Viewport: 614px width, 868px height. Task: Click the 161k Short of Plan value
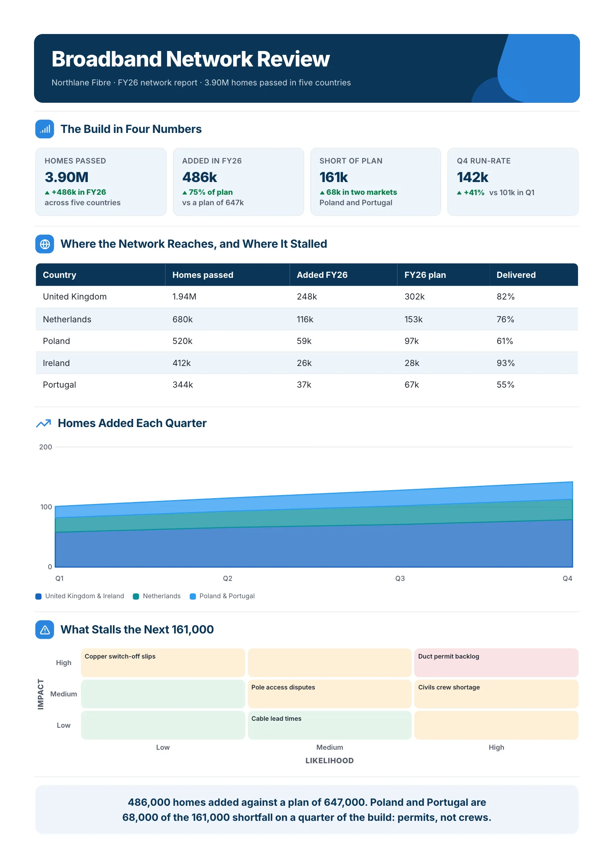(334, 177)
